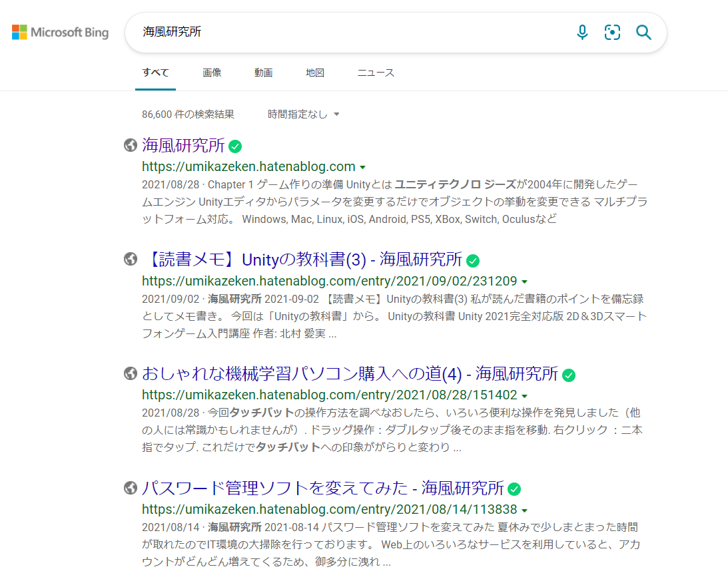Click the magnifying glass search button

click(643, 33)
